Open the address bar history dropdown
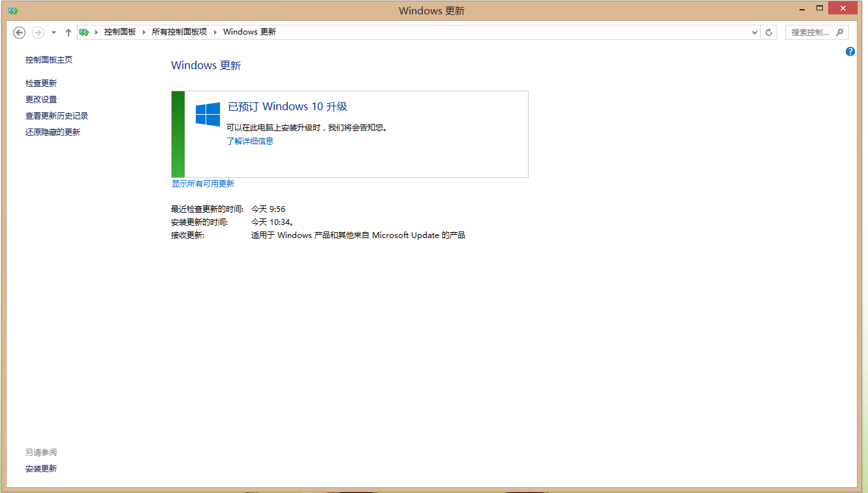This screenshot has height=493, width=868. coord(754,32)
